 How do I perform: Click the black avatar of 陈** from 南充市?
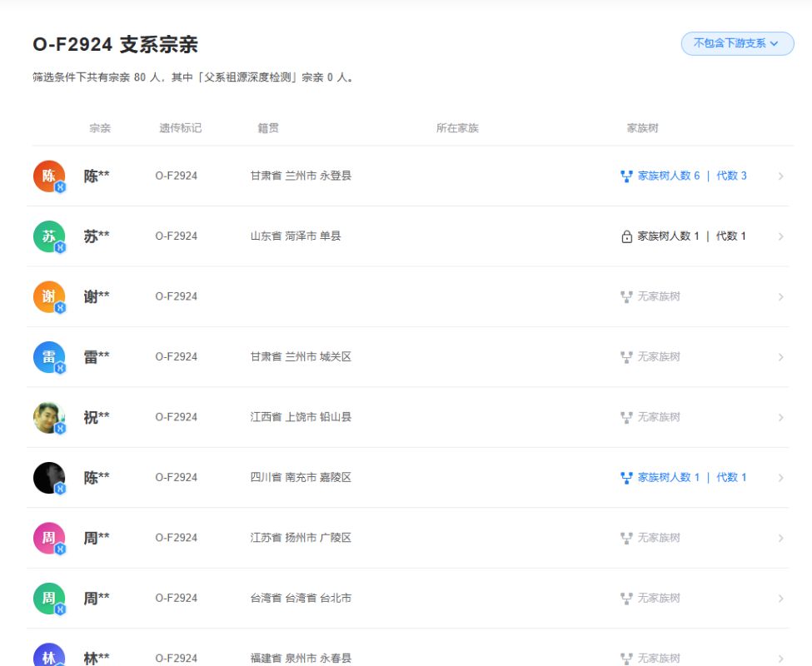[49, 478]
